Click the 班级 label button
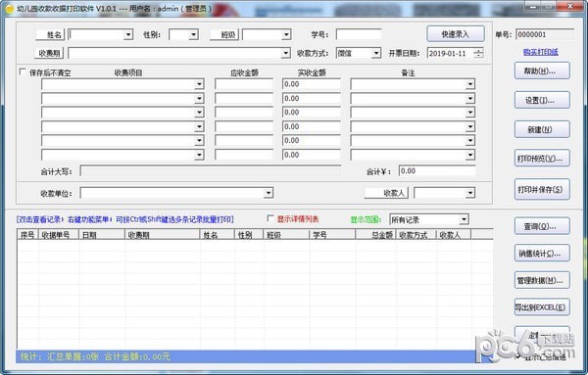588x375 pixels. pos(224,35)
